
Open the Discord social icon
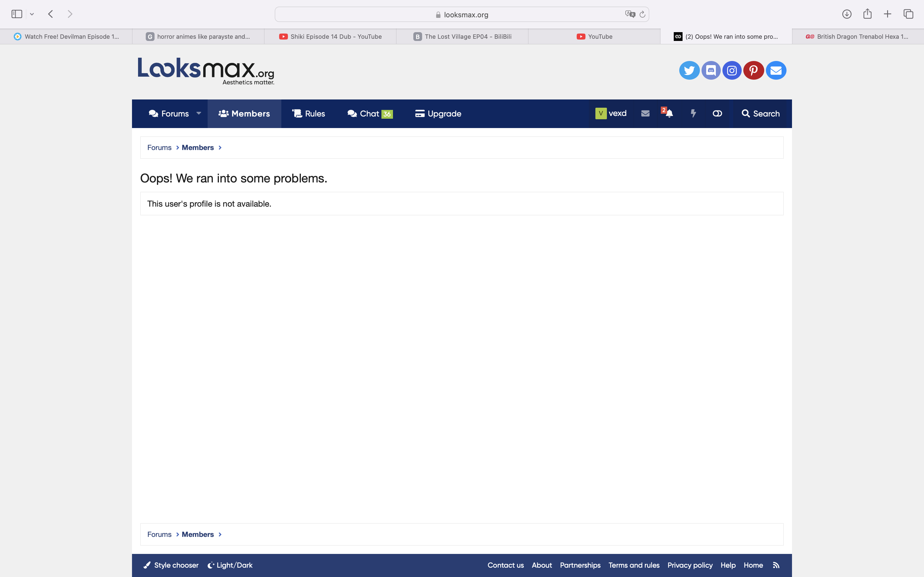pyautogui.click(x=711, y=71)
